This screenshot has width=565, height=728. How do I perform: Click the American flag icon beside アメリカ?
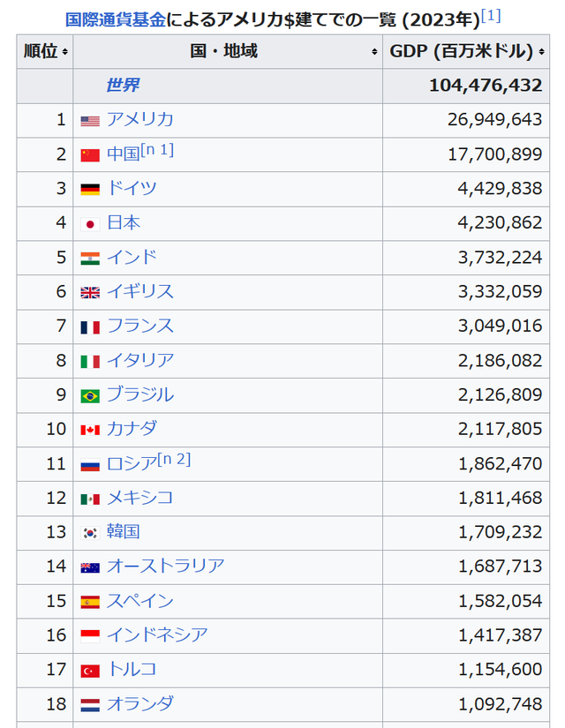[89, 120]
